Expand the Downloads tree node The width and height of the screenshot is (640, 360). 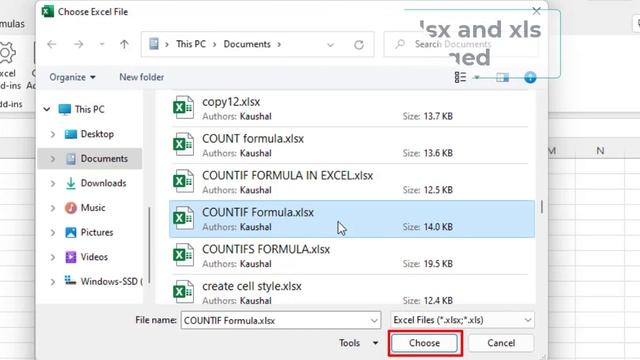[x=53, y=183]
